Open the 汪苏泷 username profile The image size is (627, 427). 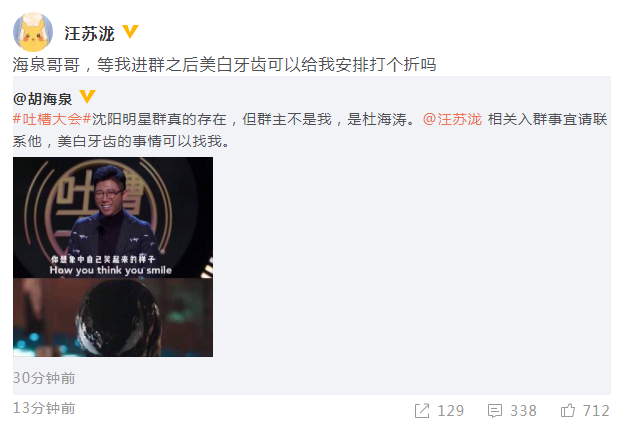(90, 33)
